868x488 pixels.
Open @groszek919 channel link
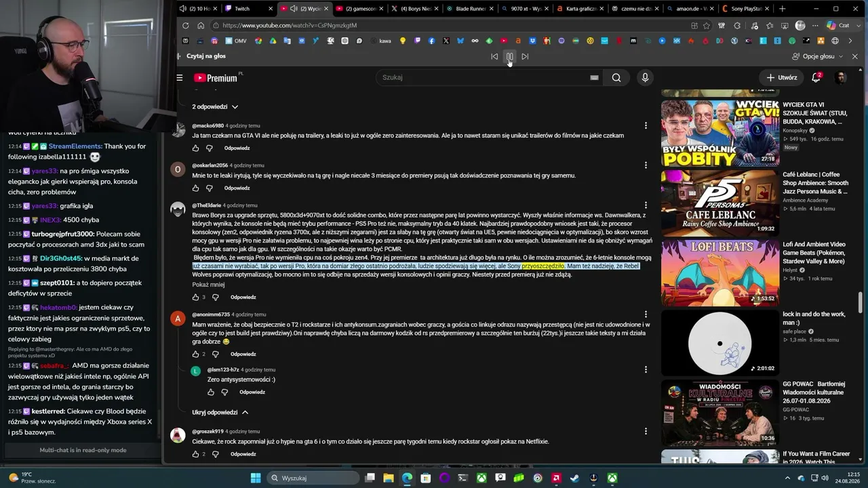pyautogui.click(x=207, y=432)
